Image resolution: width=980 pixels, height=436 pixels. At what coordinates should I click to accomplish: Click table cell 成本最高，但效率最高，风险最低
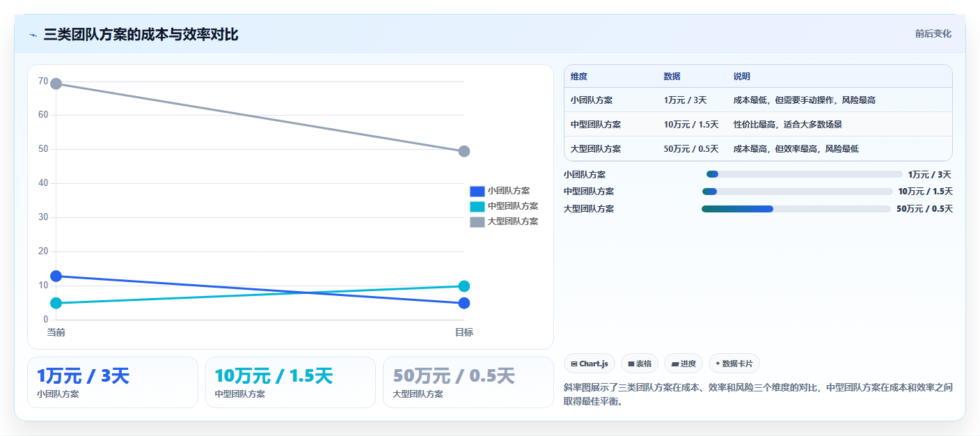click(x=796, y=149)
